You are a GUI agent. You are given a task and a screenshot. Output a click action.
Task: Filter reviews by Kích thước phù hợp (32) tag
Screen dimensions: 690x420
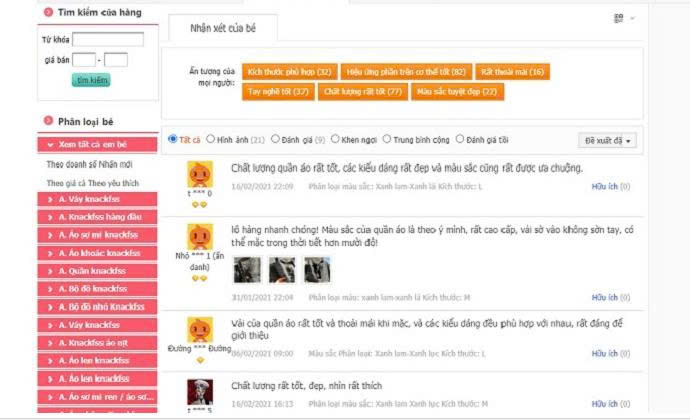tap(289, 72)
